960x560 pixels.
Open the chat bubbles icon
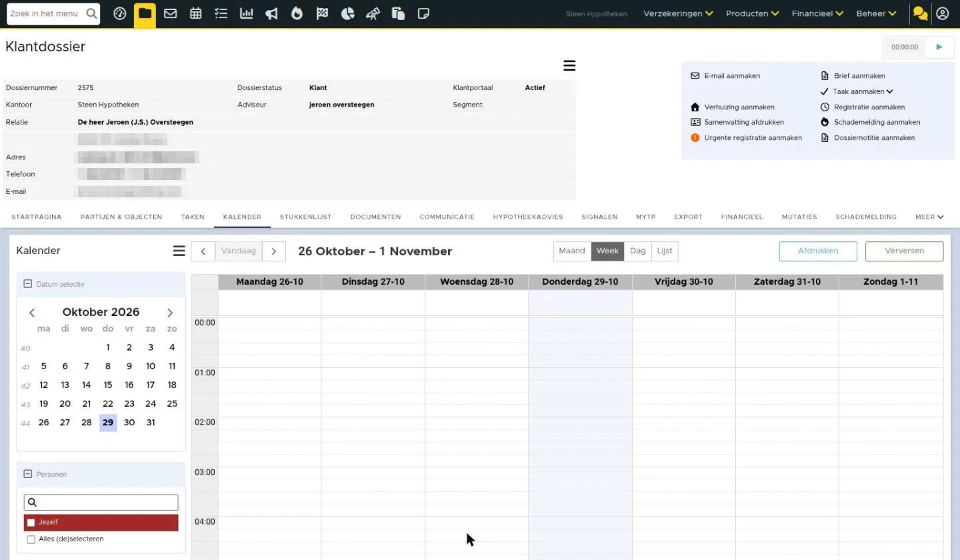click(920, 13)
